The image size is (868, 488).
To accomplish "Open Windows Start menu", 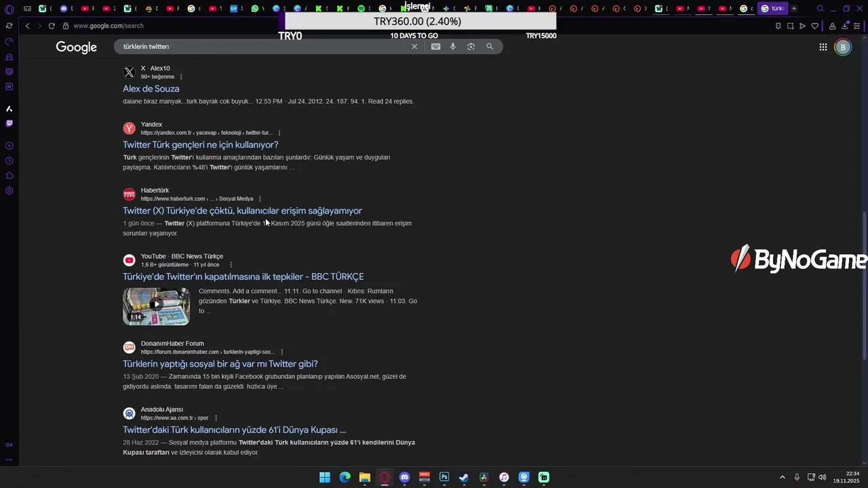I will click(325, 477).
